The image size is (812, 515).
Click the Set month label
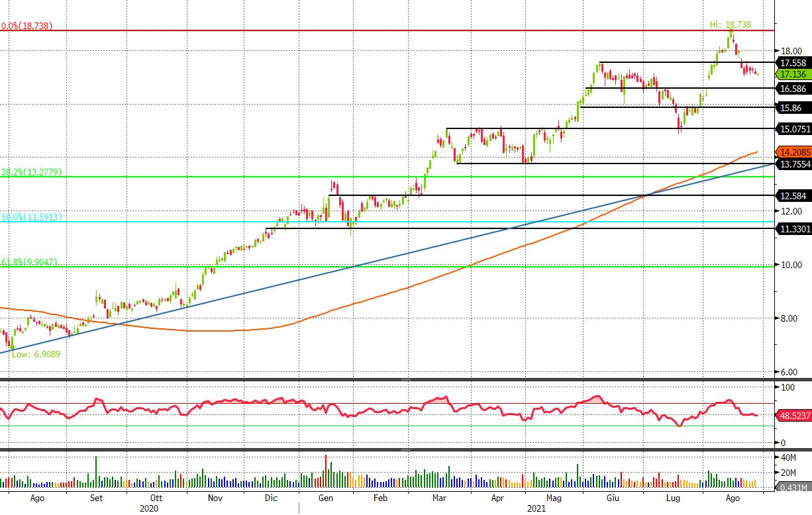96,498
